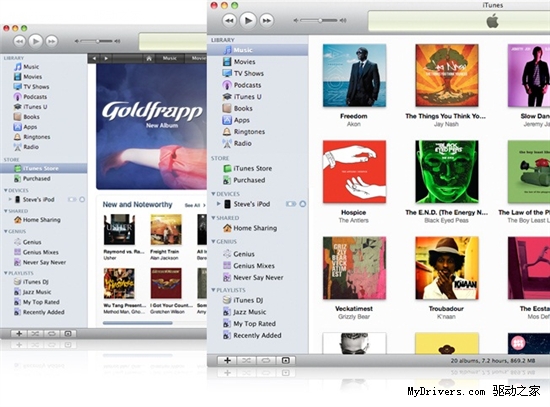
Task: Expand Steve's iPod in front window
Action: tap(219, 204)
